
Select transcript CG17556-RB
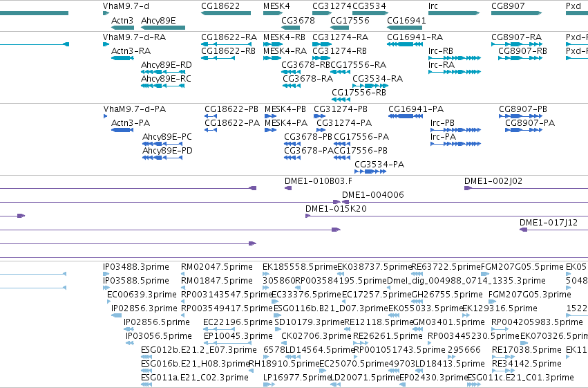point(341,100)
